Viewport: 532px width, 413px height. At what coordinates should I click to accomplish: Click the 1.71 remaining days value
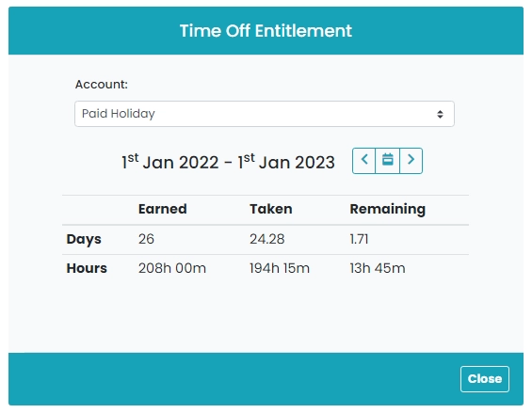359,239
